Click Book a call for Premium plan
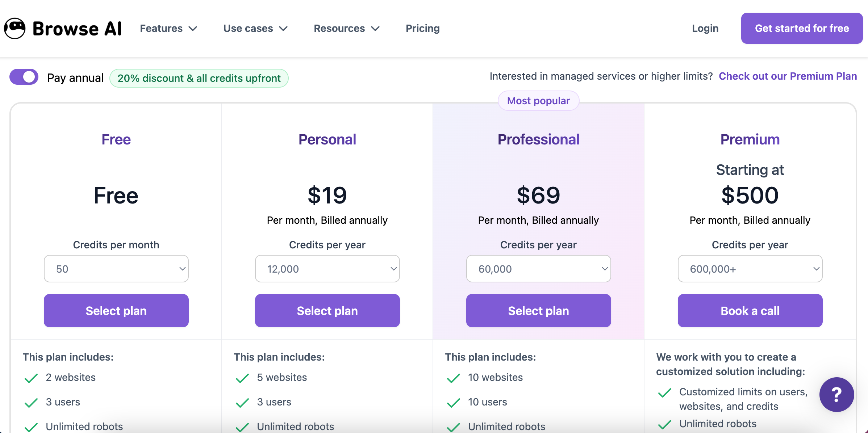Viewport: 868px width, 433px height. pyautogui.click(x=750, y=311)
